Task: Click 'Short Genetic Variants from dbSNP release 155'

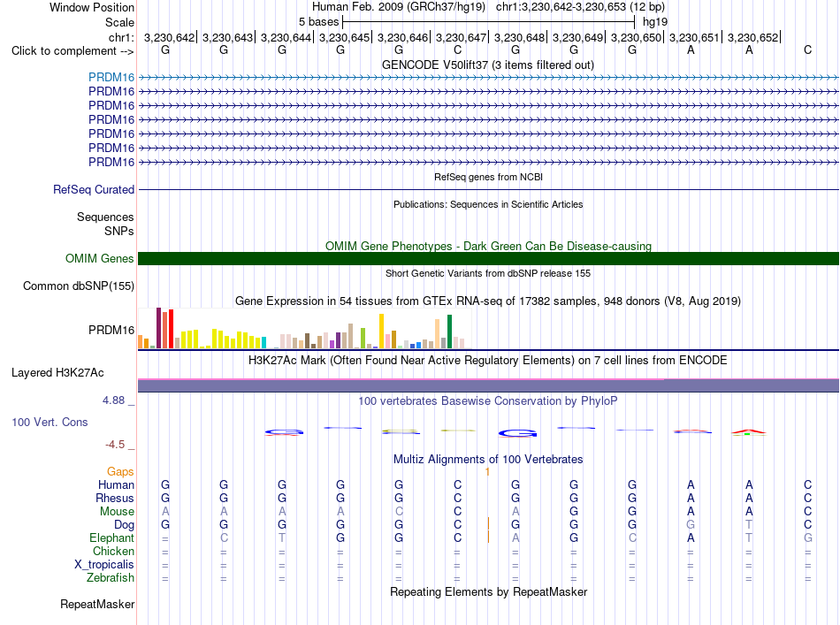Action: (x=488, y=273)
